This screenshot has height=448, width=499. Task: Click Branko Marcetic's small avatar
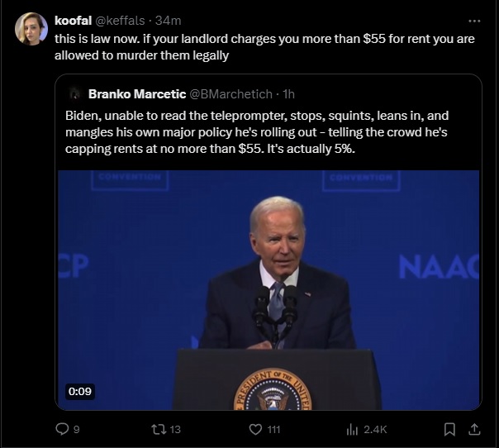(74, 93)
